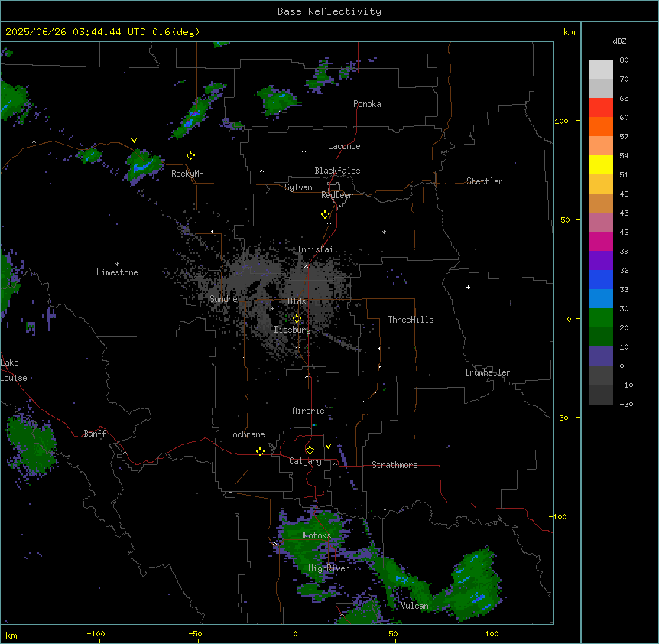Click the -50 tick on bottom axis

[x=195, y=633]
